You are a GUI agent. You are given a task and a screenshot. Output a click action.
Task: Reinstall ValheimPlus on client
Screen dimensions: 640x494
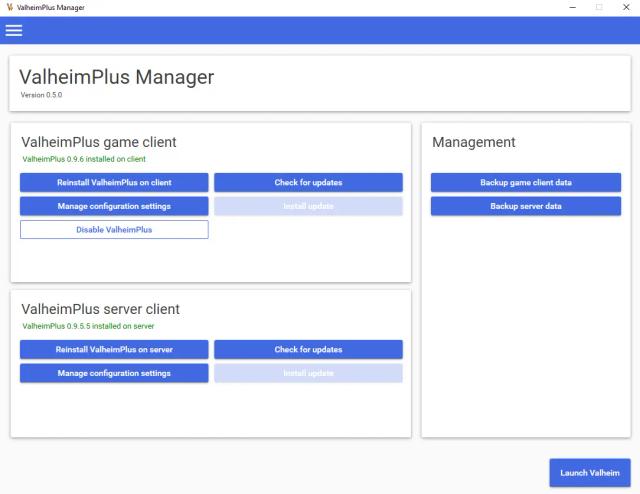pyautogui.click(x=114, y=182)
